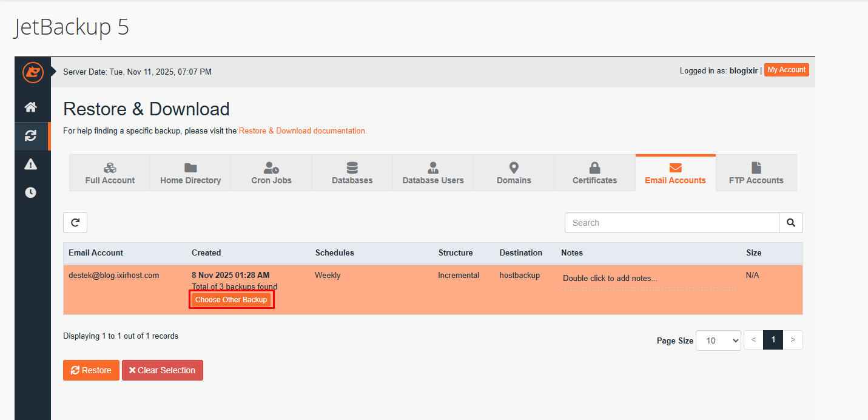
Task: Open the alerts warning triangle icon
Action: pos(30,164)
